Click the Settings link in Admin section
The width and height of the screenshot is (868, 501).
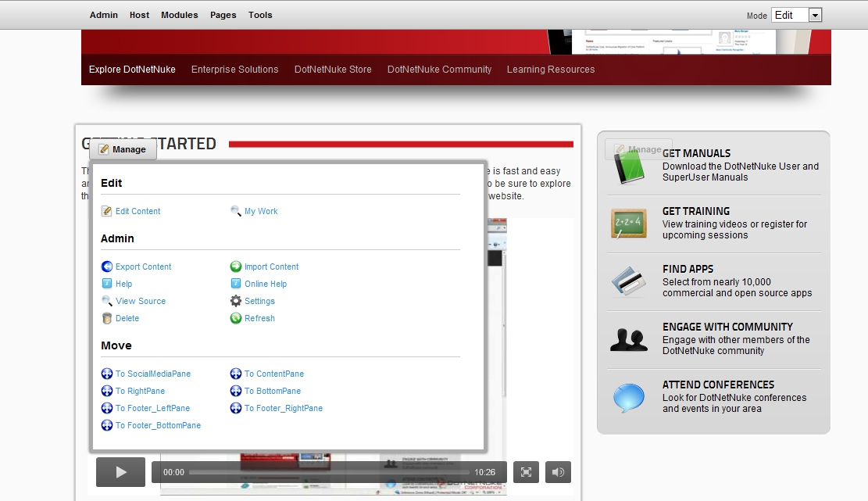[259, 301]
